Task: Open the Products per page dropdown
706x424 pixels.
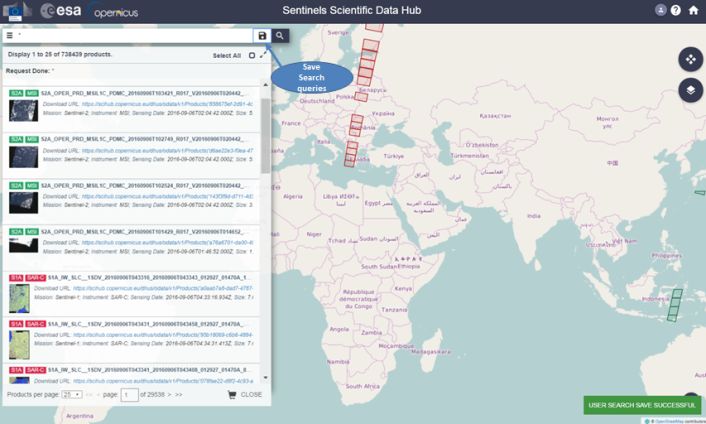Action: click(x=72, y=394)
